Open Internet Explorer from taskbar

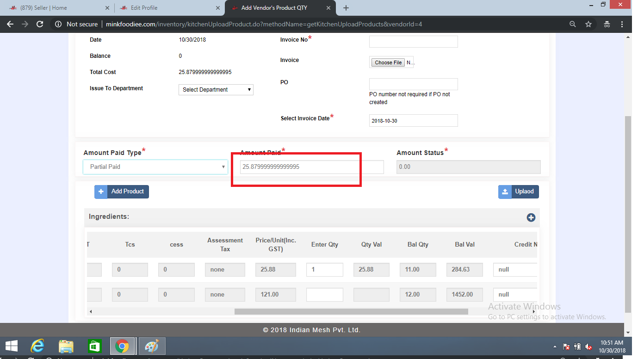point(37,346)
